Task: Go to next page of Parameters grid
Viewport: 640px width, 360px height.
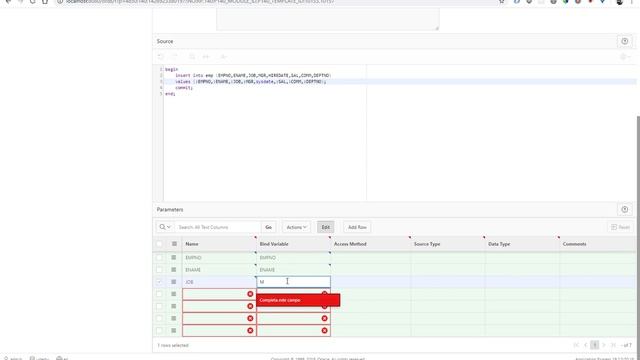Action: pyautogui.click(x=604, y=345)
